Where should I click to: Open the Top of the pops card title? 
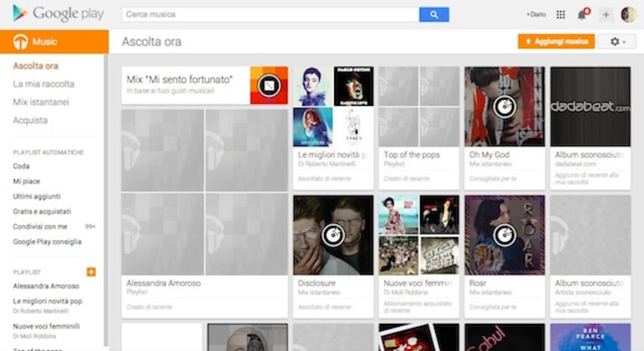(x=411, y=155)
